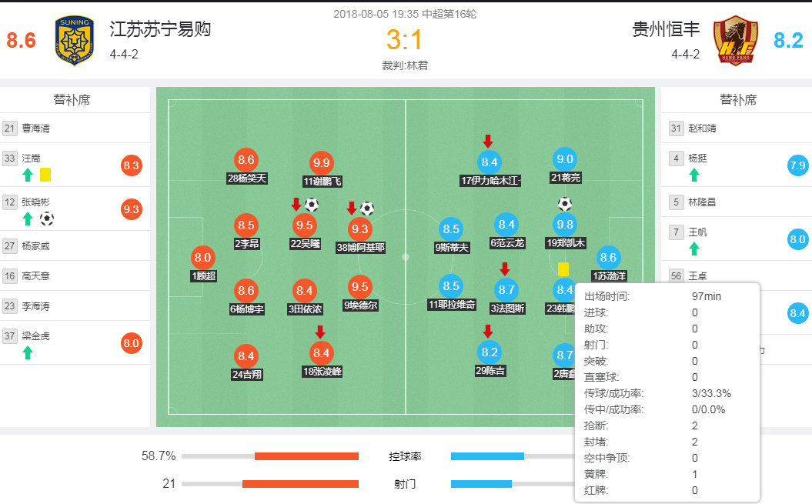Click the goal ball icon near 19郑凯木

(565, 205)
